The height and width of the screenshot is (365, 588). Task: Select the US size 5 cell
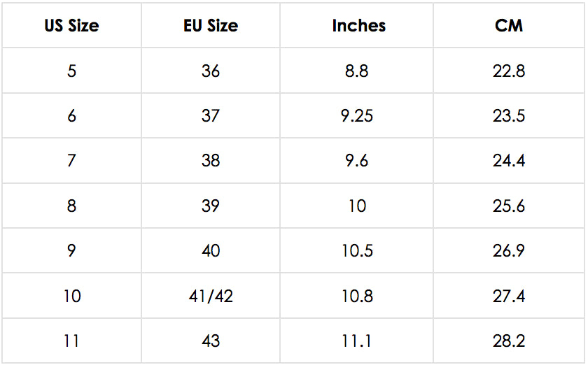(x=71, y=71)
